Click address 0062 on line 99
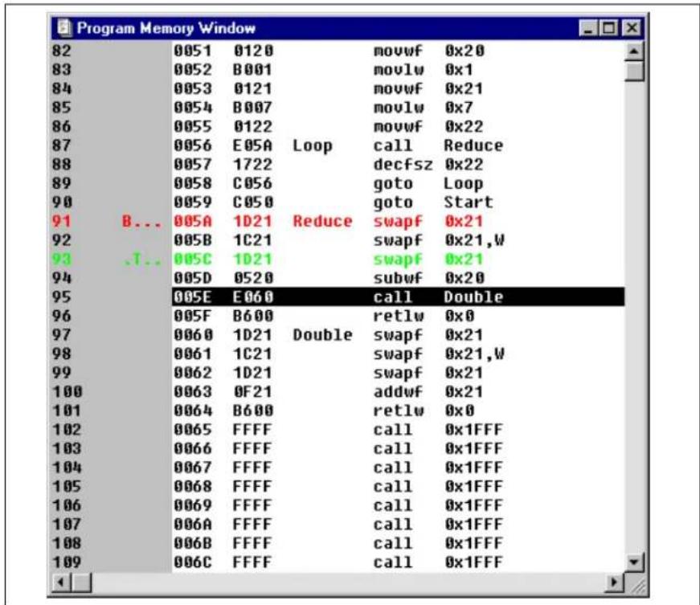The image size is (700, 605). tap(192, 373)
